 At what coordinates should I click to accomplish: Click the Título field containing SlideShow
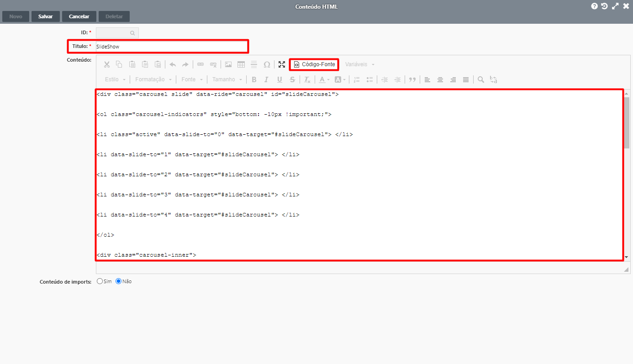pyautogui.click(x=172, y=47)
